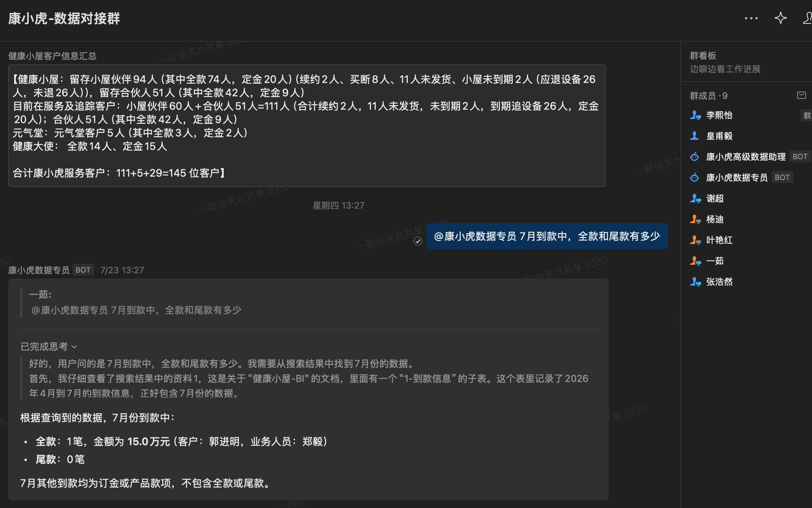Image resolution: width=812 pixels, height=508 pixels.
Task: Click the line 合计康小虎服务客户 145位客户
Action: coord(119,173)
